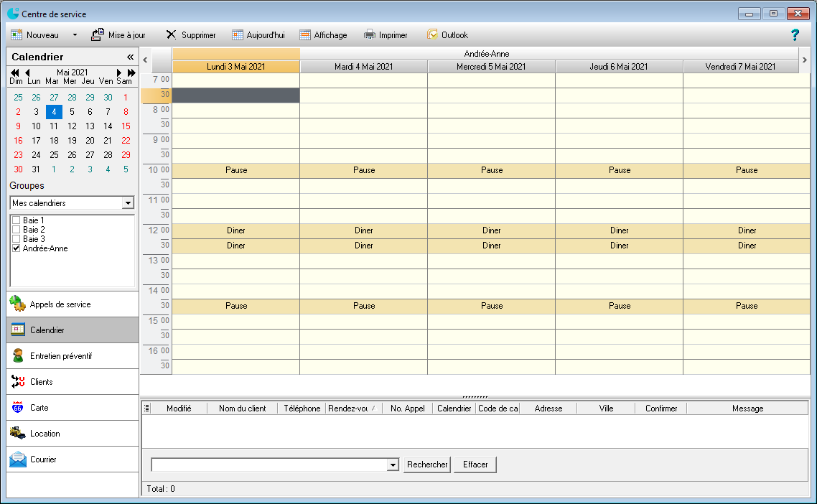Screen dimensions: 817x504
Task: Sort by Adresse column
Action: click(x=548, y=409)
